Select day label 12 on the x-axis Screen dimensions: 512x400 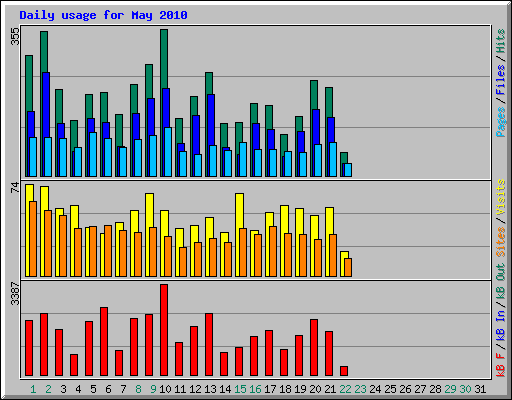pyautogui.click(x=195, y=389)
